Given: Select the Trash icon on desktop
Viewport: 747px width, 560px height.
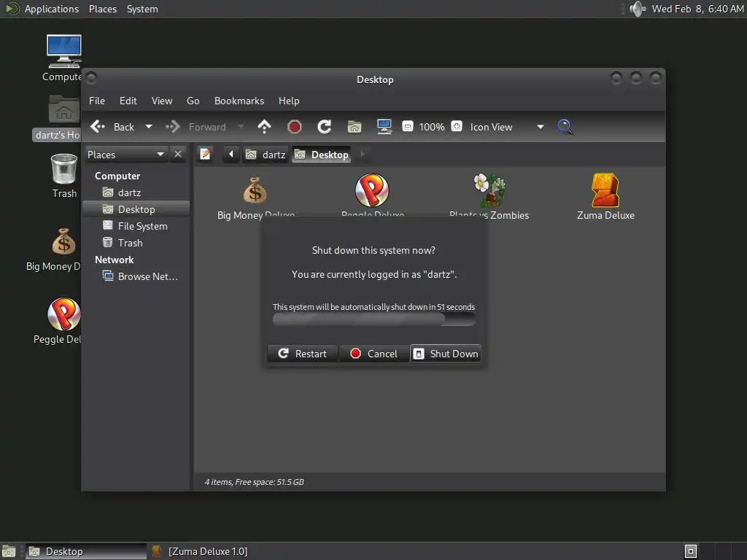Looking at the screenshot, I should click(x=64, y=168).
